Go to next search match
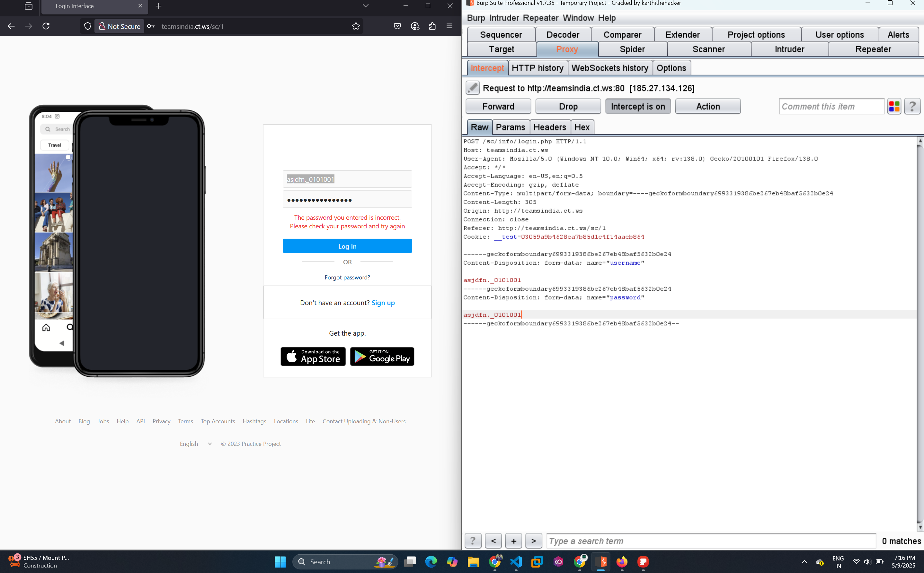The height and width of the screenshot is (573, 924). (534, 541)
